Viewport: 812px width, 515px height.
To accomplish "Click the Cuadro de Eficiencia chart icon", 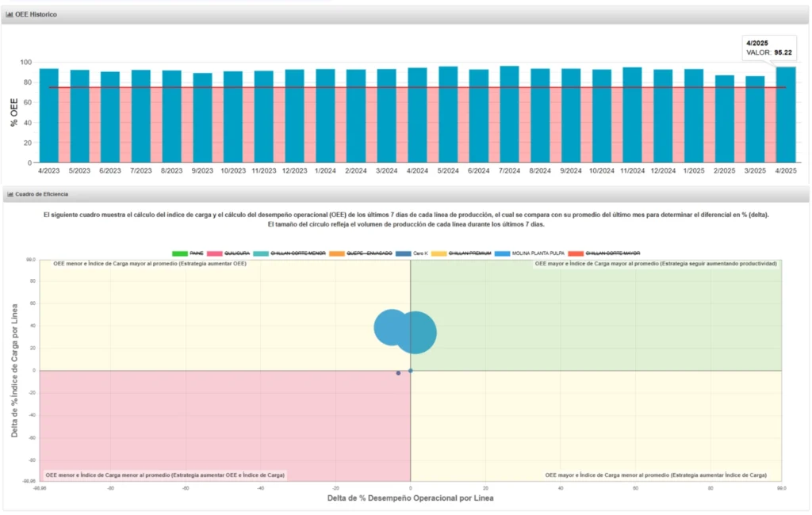I will click(x=10, y=193).
